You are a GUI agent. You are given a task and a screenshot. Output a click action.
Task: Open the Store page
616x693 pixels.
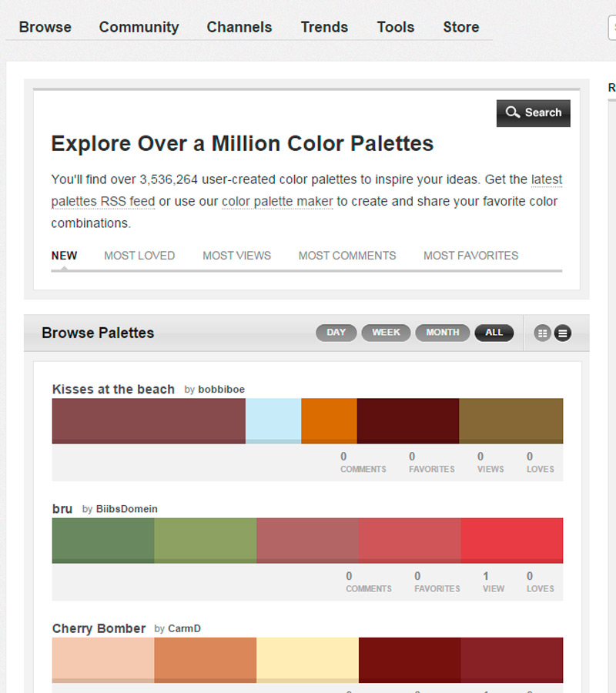460,27
